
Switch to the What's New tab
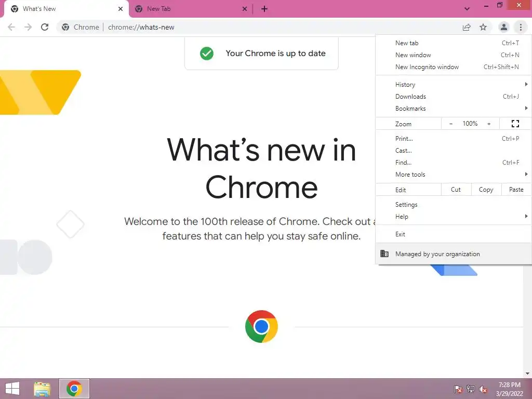click(66, 9)
